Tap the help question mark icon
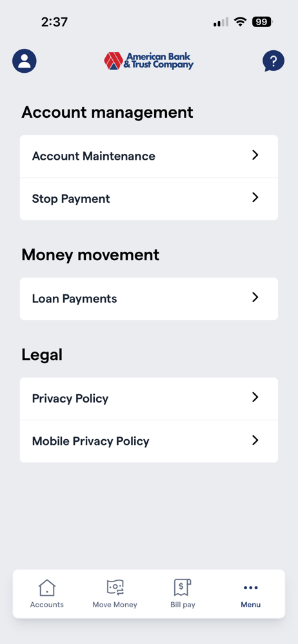298x644 pixels. [273, 61]
